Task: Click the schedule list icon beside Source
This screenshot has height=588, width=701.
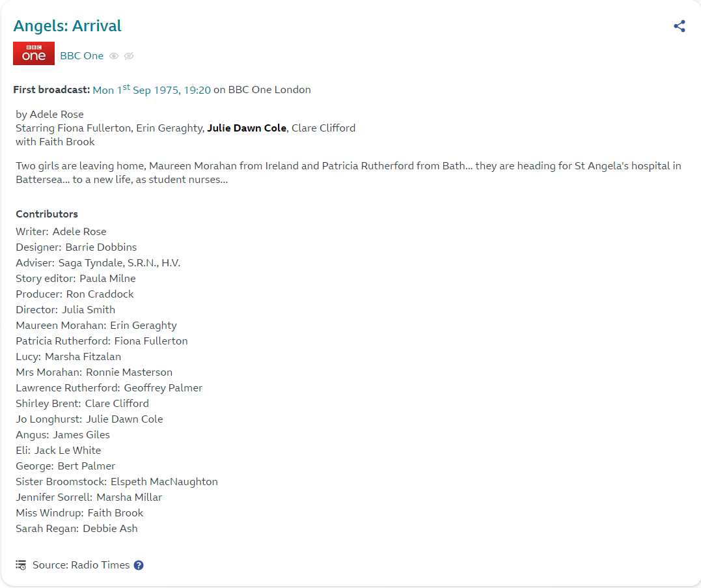Action: 21,565
